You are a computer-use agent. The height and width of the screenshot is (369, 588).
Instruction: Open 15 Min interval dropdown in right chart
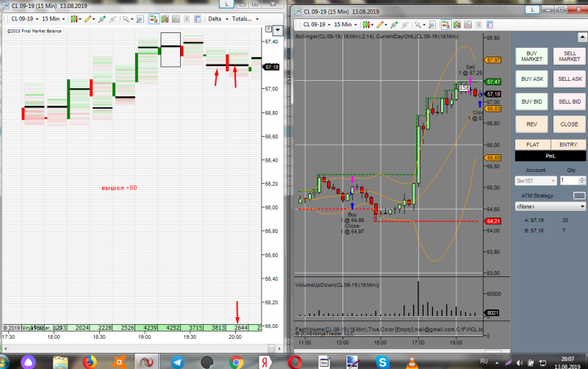[345, 25]
